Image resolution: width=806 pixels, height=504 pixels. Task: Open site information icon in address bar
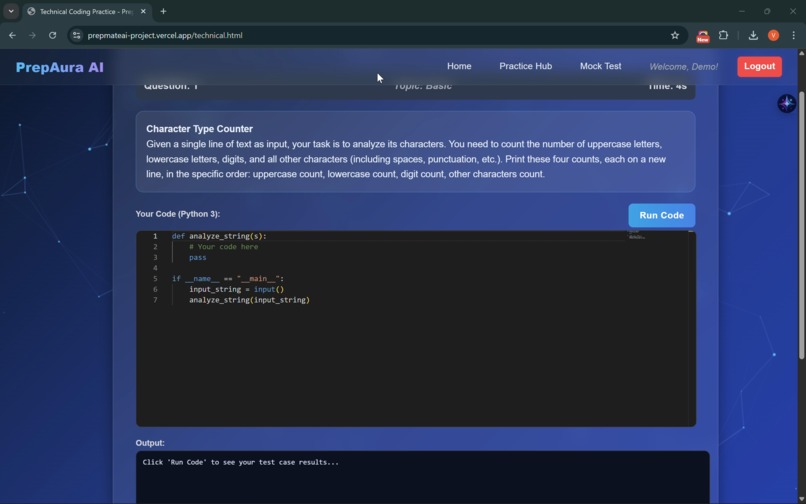point(77,35)
